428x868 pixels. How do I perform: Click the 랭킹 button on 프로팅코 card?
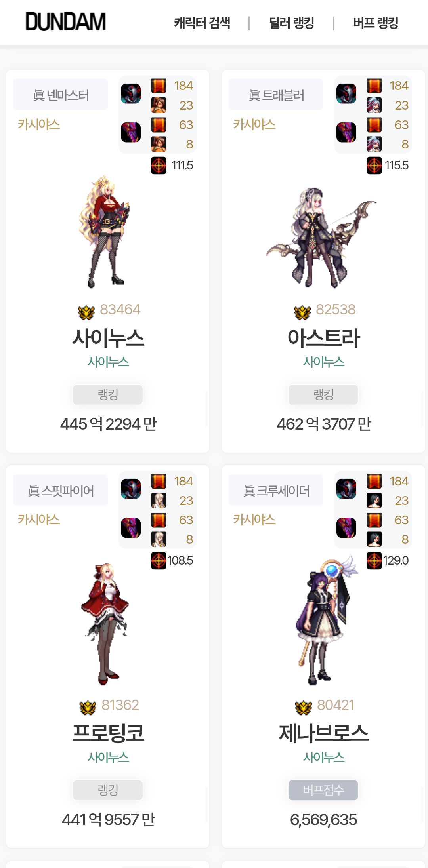[108, 790]
